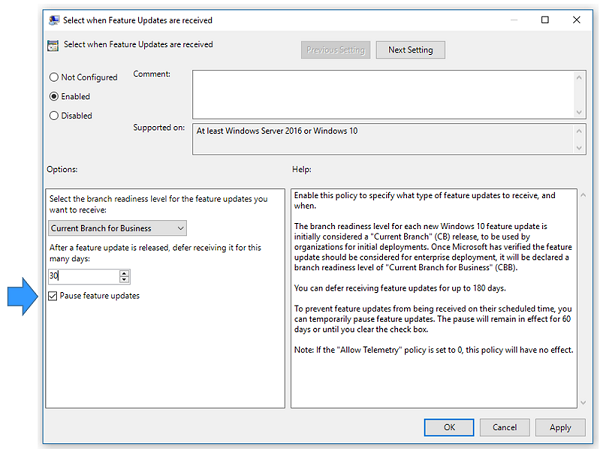Increase the deferral days with up arrow

pyautogui.click(x=124, y=272)
